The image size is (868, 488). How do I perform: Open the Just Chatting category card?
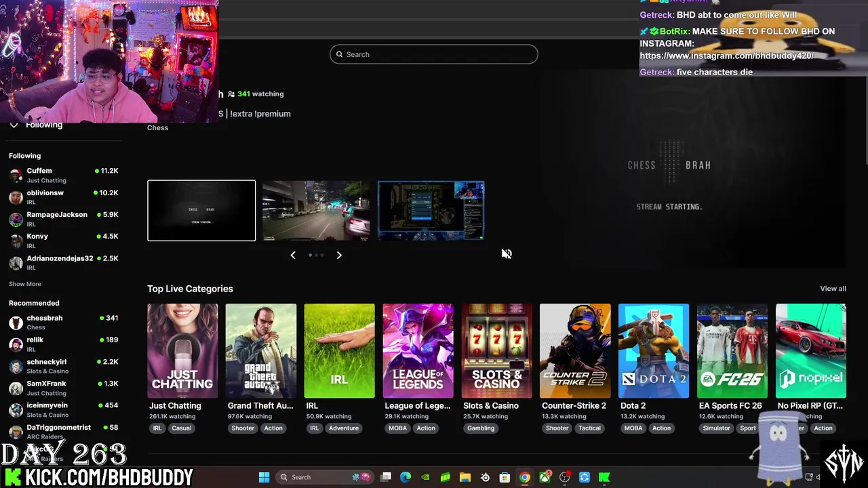(x=182, y=350)
